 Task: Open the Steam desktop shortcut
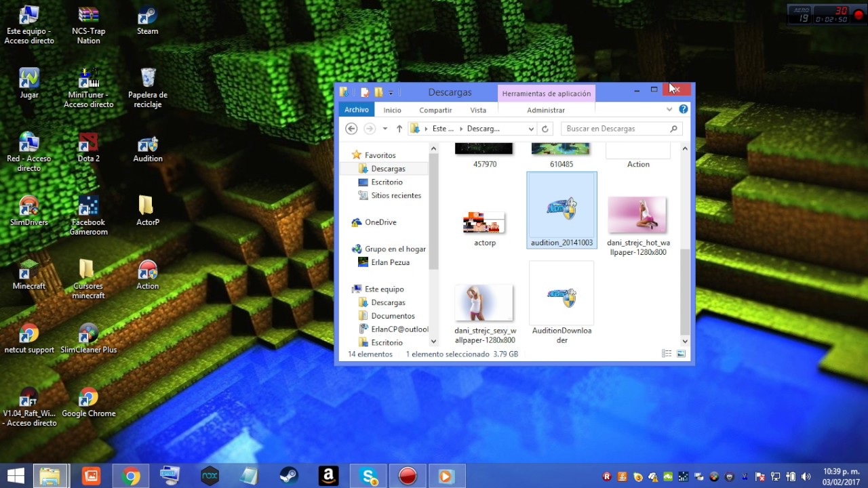[147, 21]
